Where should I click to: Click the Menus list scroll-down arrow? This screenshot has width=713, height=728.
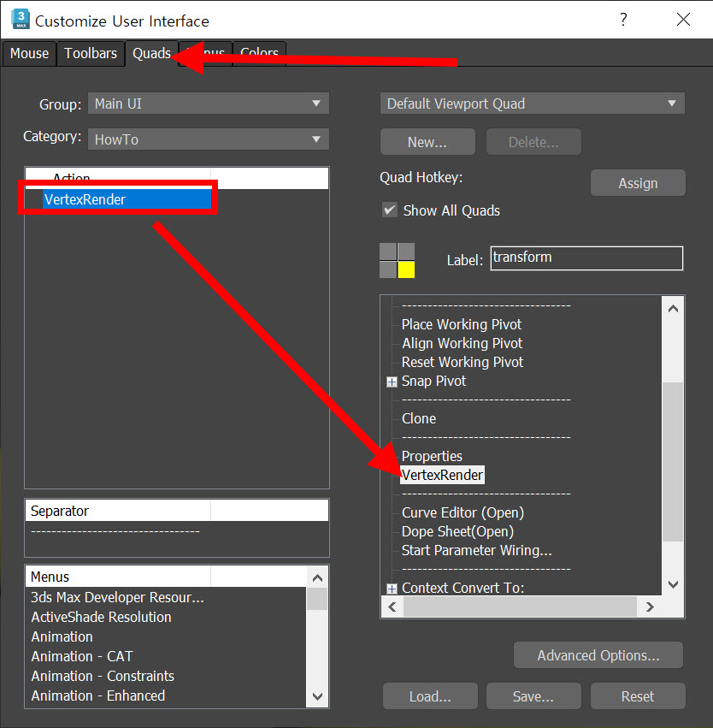(317, 696)
